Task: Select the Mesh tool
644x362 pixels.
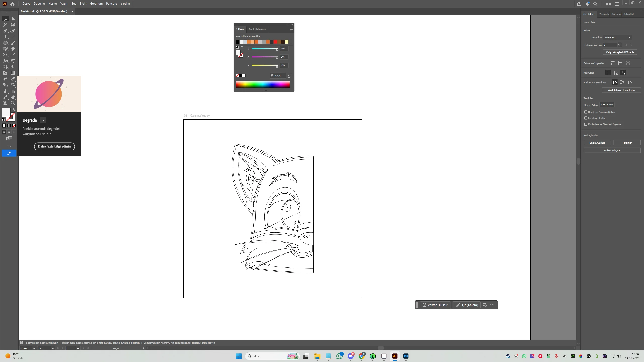Action: 5,73
